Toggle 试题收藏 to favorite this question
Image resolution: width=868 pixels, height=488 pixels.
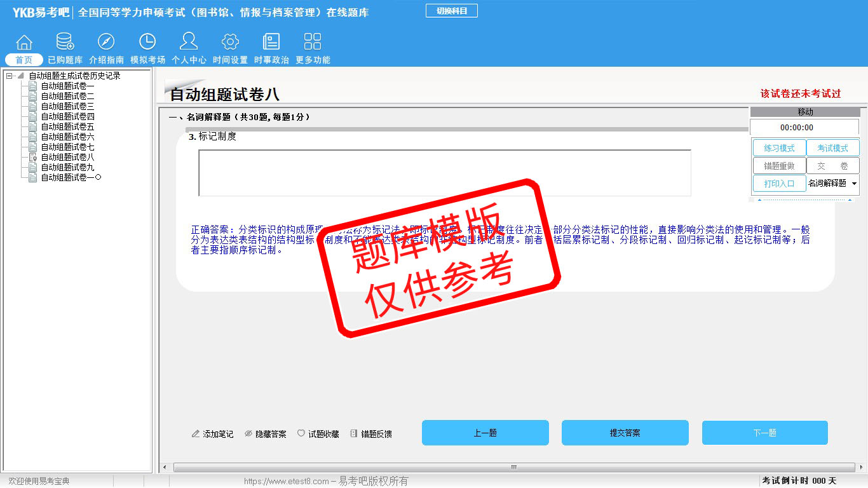click(x=318, y=434)
